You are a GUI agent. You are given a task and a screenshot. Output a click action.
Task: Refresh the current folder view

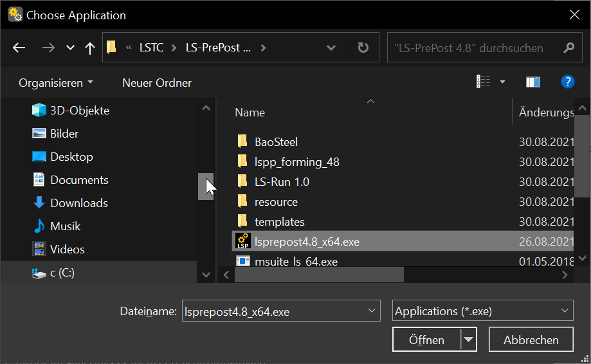point(363,48)
